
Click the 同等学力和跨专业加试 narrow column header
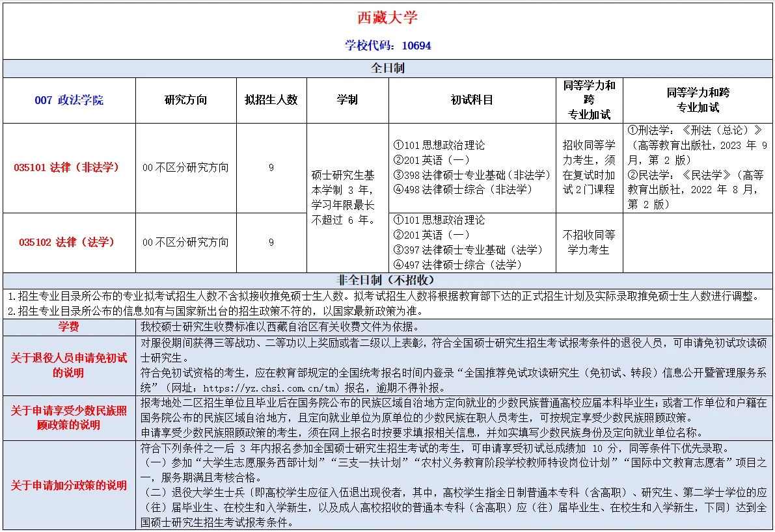click(589, 100)
